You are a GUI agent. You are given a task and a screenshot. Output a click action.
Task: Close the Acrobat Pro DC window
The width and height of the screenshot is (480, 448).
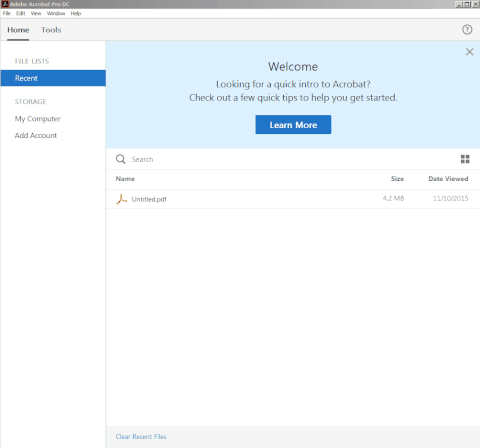click(x=476, y=4)
